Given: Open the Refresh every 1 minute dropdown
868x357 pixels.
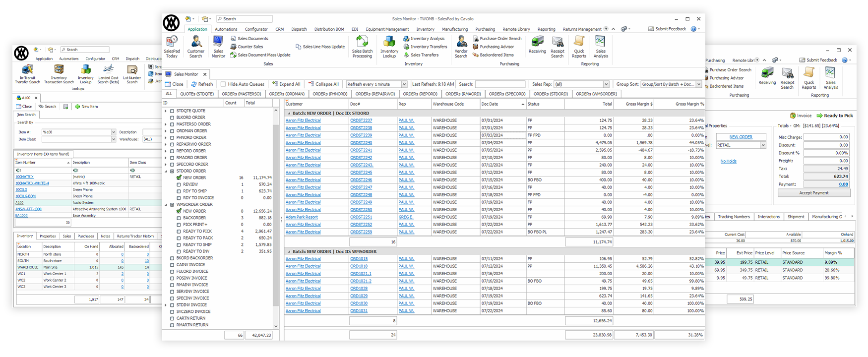Looking at the screenshot, I should coord(404,84).
